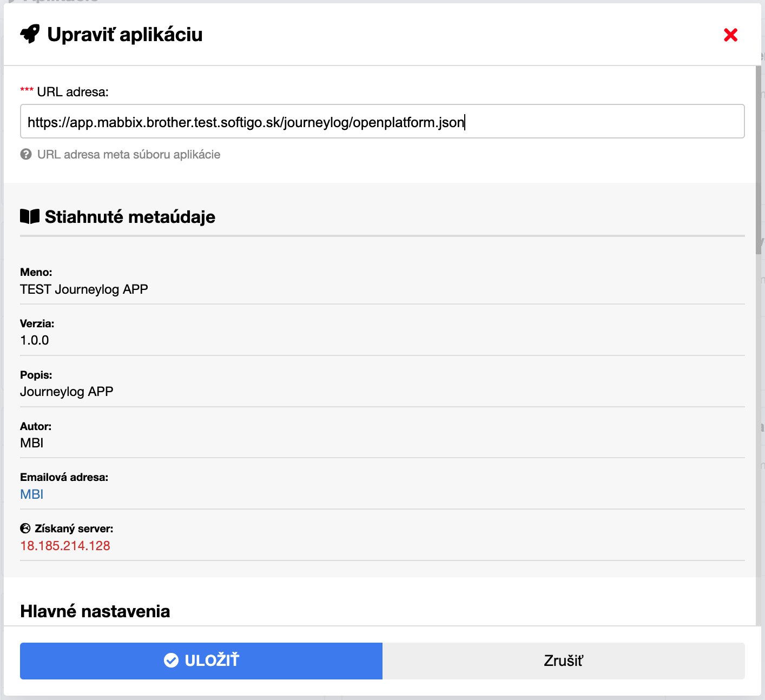Click the question mark icon under the URL field
Viewport: 765px width, 700px height.
tap(26, 154)
